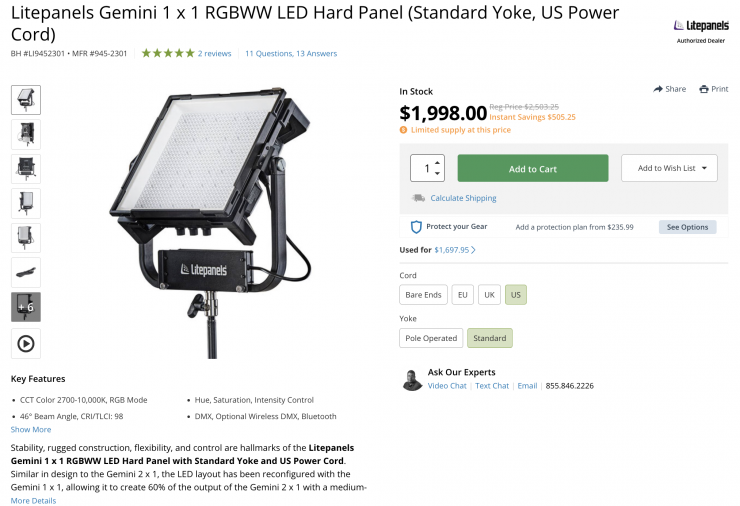The image size is (740, 506).
Task: Click the five-star rating icons
Action: (x=167, y=53)
